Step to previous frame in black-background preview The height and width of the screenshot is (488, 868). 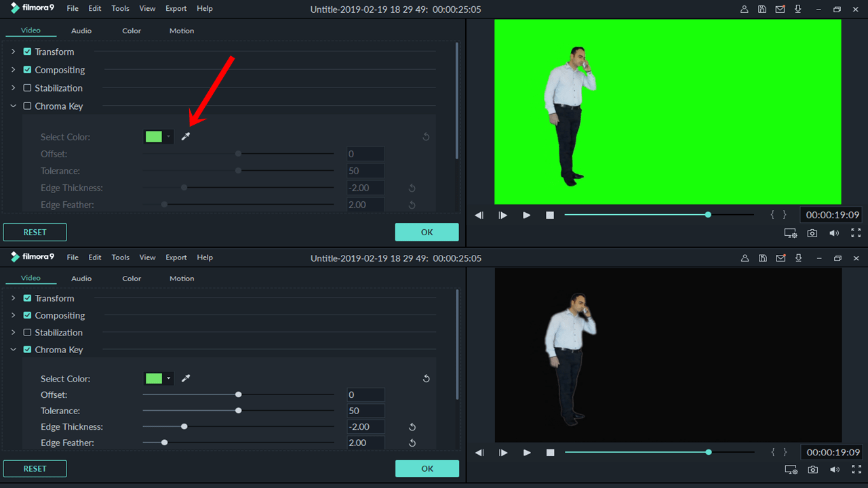479,452
